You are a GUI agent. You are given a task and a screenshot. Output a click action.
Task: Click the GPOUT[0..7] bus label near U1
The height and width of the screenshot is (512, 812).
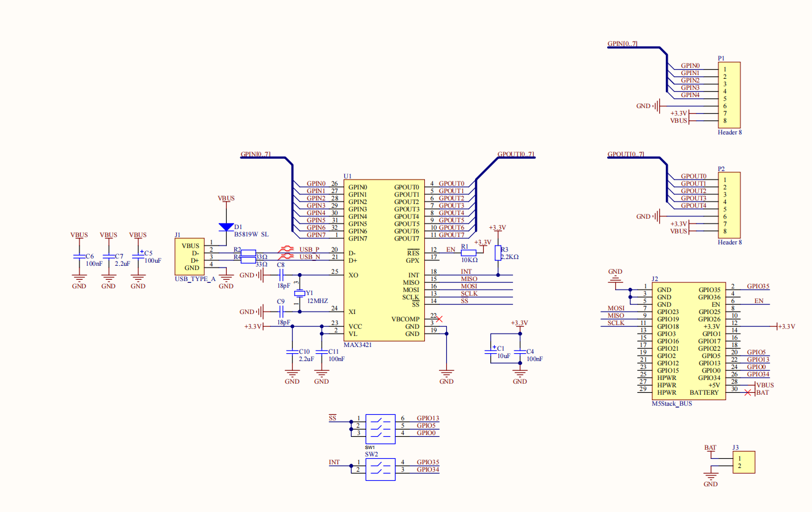click(x=515, y=154)
